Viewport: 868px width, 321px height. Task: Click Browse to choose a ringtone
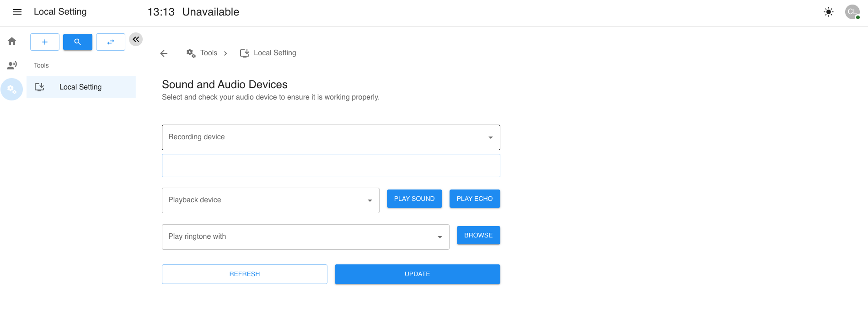pos(478,235)
